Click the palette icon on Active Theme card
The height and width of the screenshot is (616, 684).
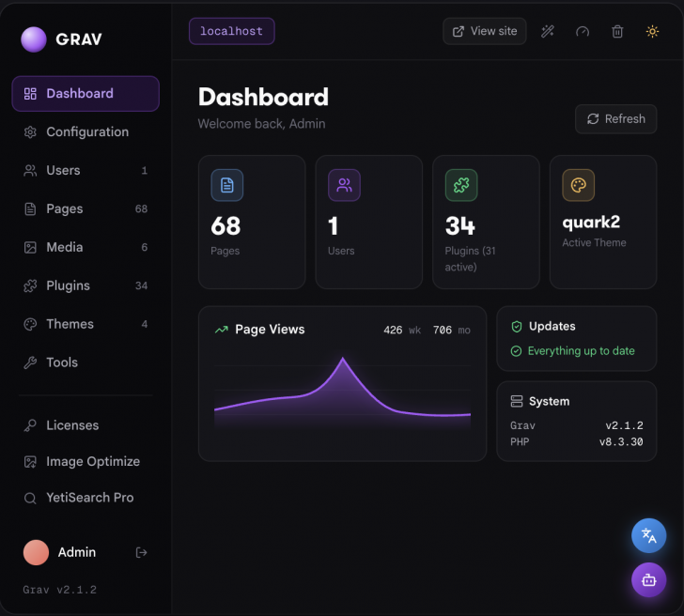[x=579, y=185]
